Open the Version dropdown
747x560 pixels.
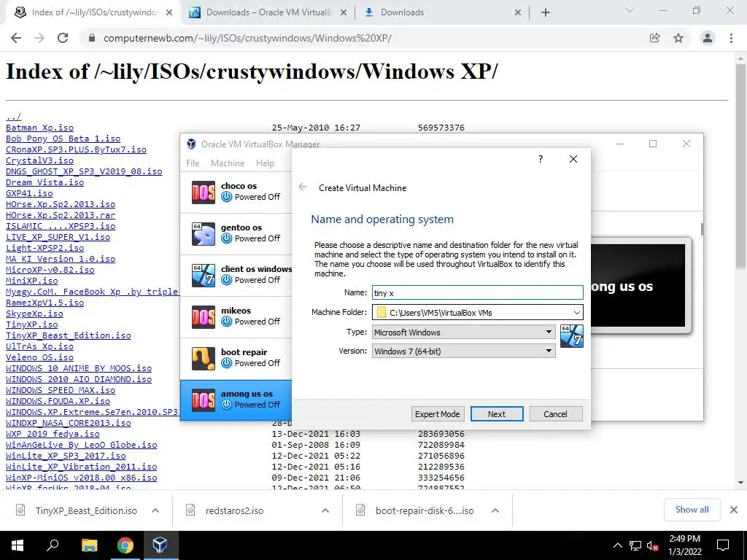tap(549, 351)
